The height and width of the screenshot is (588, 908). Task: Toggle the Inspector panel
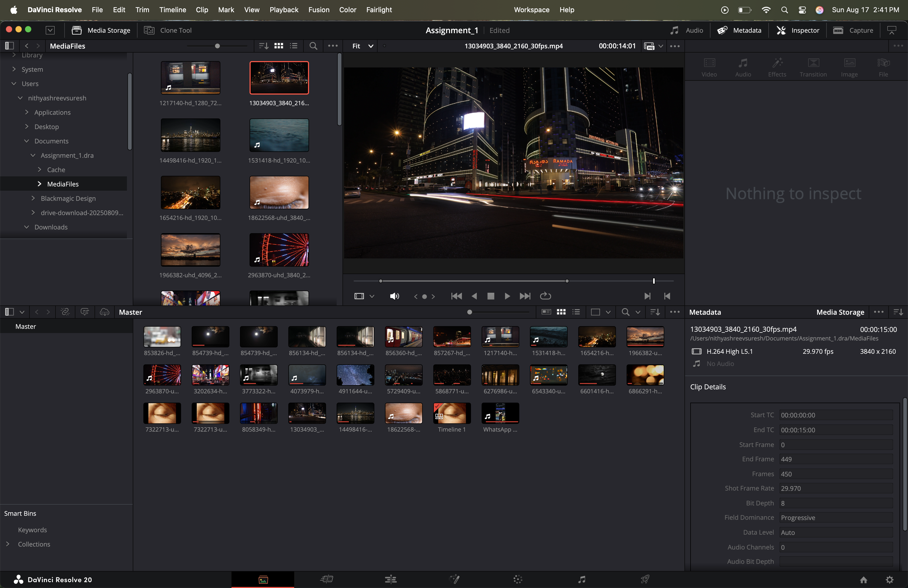798,30
